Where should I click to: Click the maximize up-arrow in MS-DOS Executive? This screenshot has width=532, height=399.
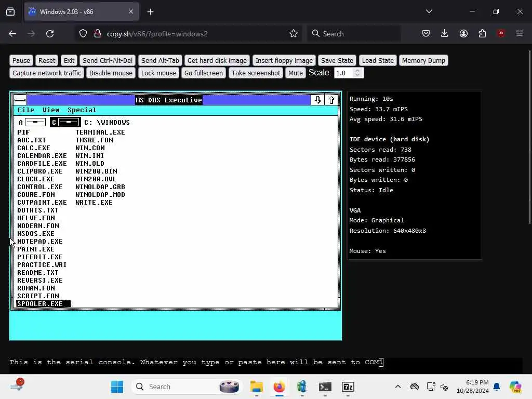[331, 100]
